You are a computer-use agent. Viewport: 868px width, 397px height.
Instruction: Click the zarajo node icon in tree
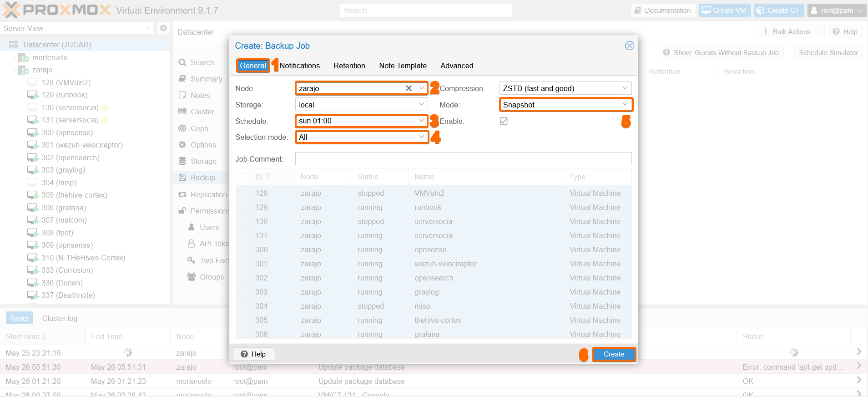(24, 70)
